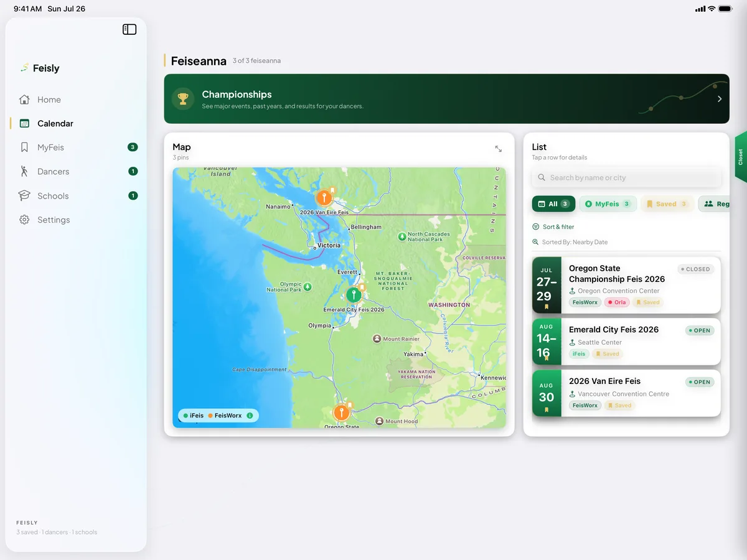Click Vancouver Convention Centre venue text

coord(624,394)
